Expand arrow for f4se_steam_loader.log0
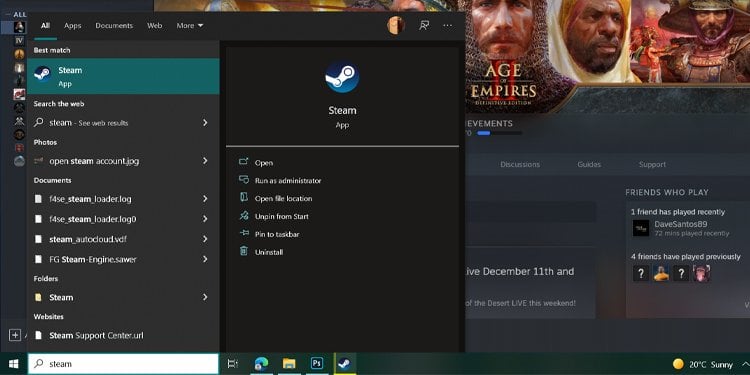This screenshot has width=750, height=375. (205, 219)
